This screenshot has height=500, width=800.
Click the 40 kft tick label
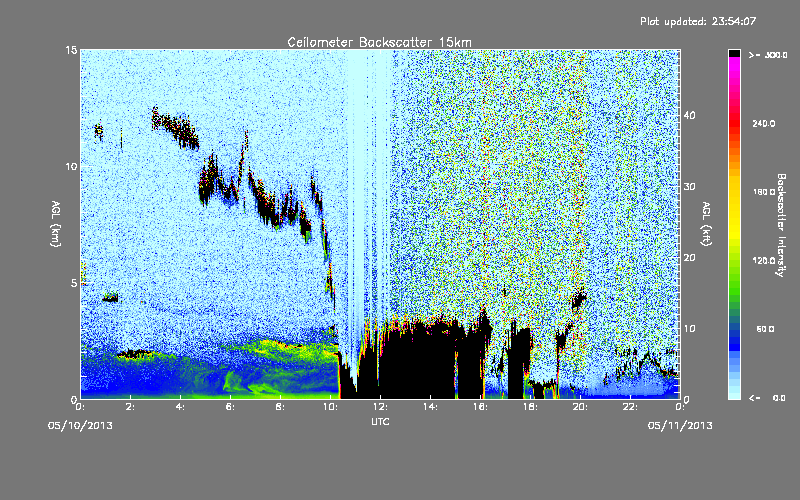pos(689,115)
